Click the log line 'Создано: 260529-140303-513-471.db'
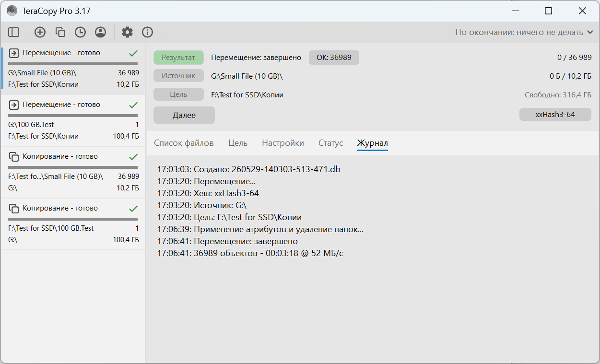The image size is (600, 364). 249,169
